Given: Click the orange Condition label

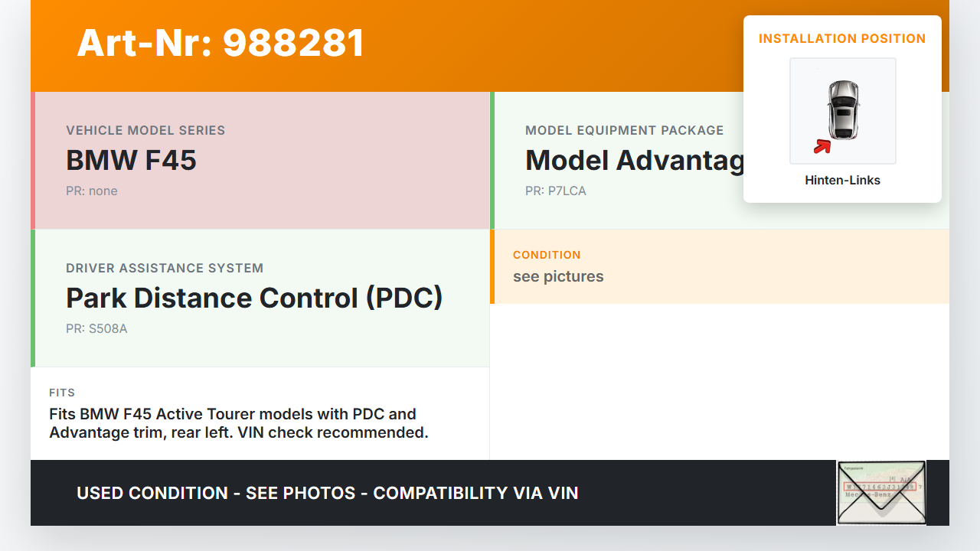Looking at the screenshot, I should pyautogui.click(x=547, y=255).
